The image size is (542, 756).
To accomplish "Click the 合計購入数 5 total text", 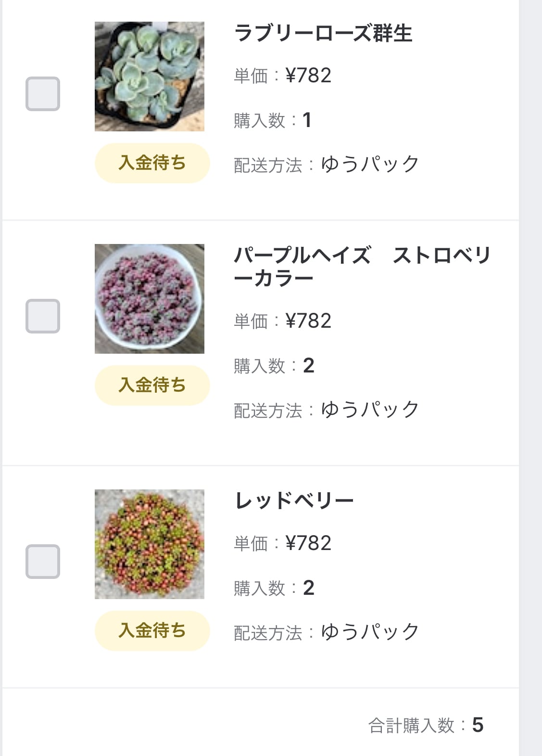I will click(x=426, y=725).
